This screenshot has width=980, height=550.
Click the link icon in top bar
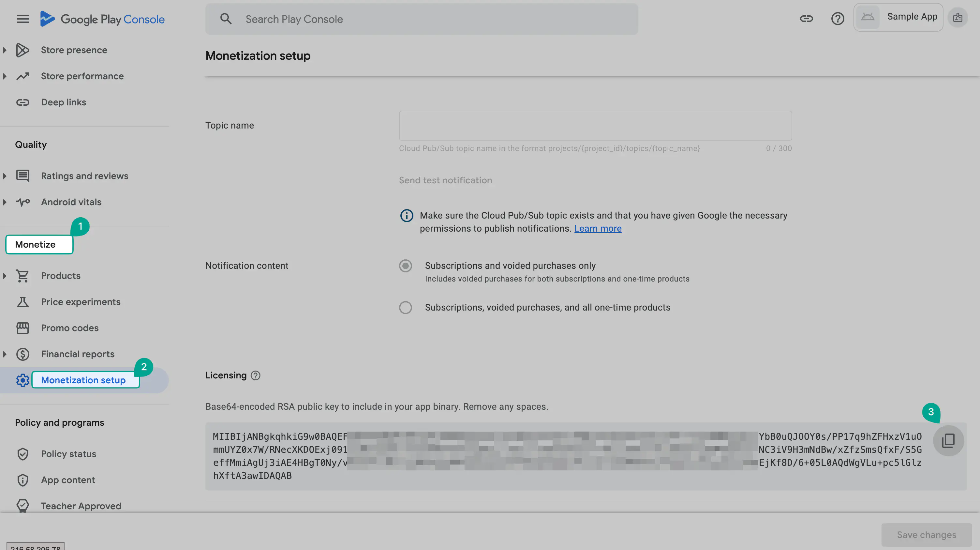click(806, 19)
